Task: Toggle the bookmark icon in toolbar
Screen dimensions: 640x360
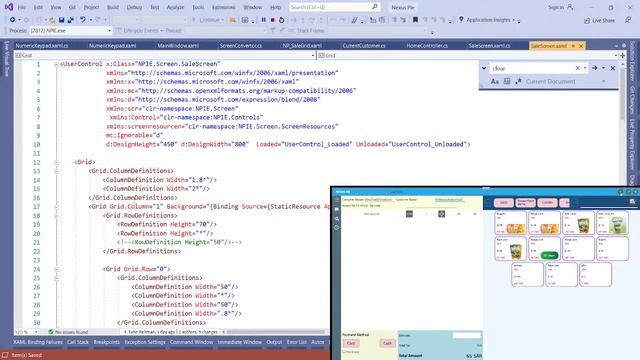Action: click(x=415, y=20)
